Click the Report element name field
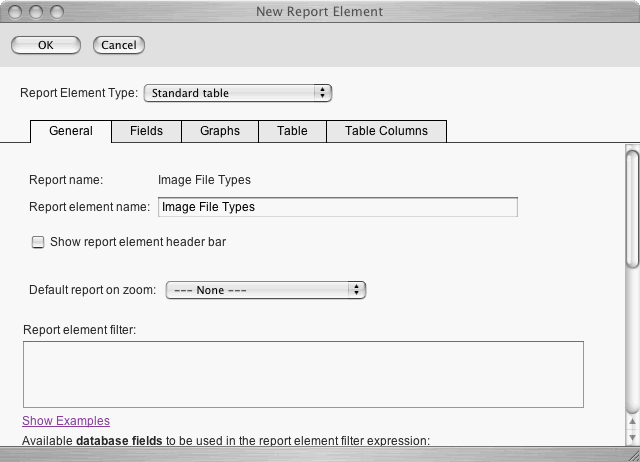This screenshot has width=640, height=462. point(338,207)
